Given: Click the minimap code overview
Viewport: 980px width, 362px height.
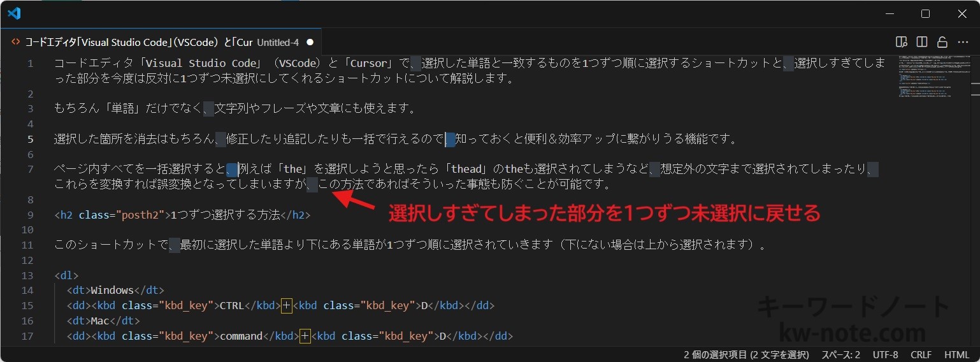Looking at the screenshot, I should coord(924,76).
